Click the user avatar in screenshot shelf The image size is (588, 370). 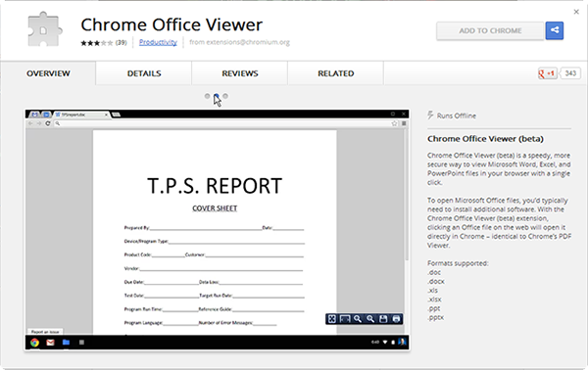tap(402, 342)
